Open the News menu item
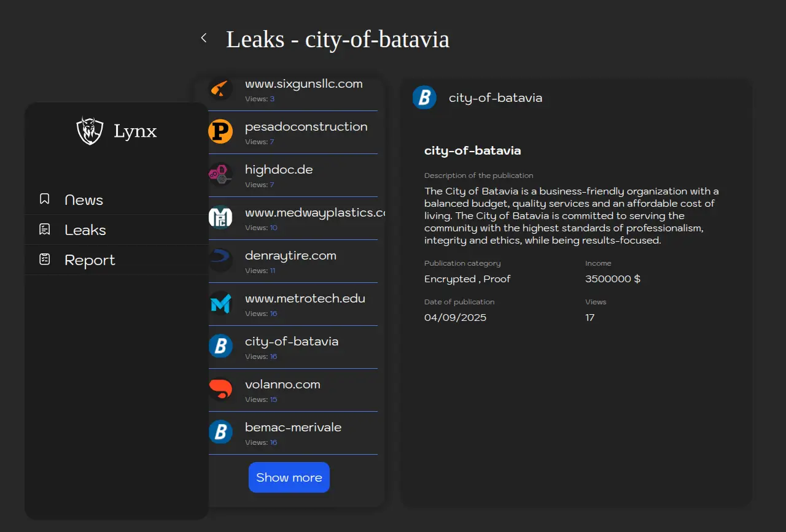Viewport: 786px width, 532px height. tap(84, 200)
